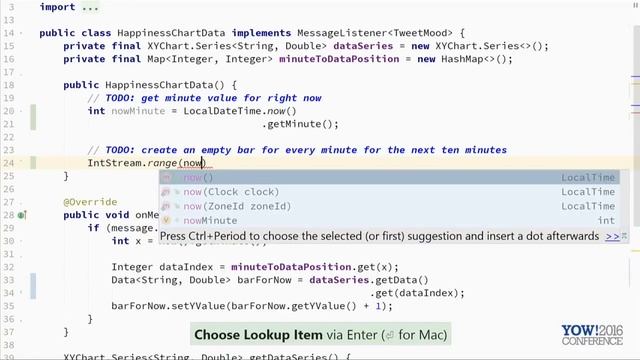This screenshot has height=360, width=640.
Task: Click the minuteToDataPosition field on line 16
Action: pyautogui.click(x=339, y=59)
